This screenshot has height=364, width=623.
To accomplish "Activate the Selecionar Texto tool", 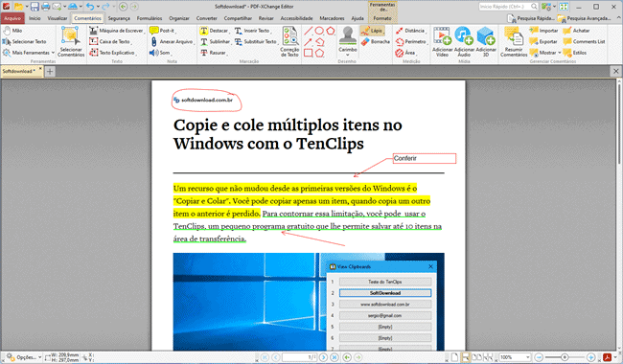I will click(x=24, y=42).
